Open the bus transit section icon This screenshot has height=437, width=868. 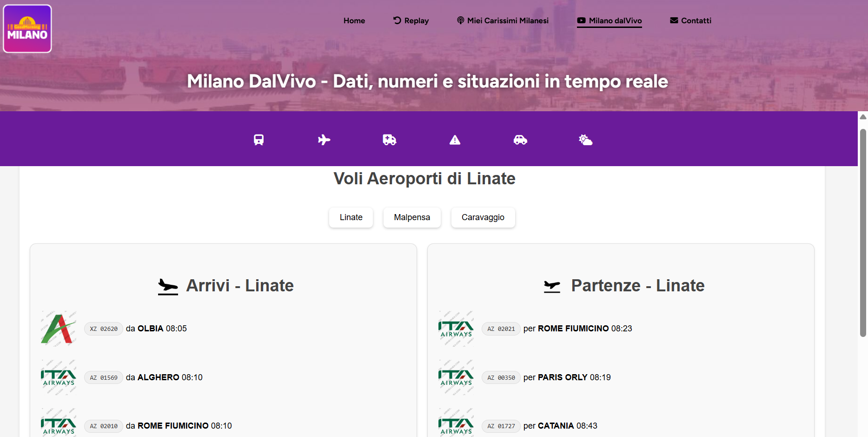click(x=258, y=140)
